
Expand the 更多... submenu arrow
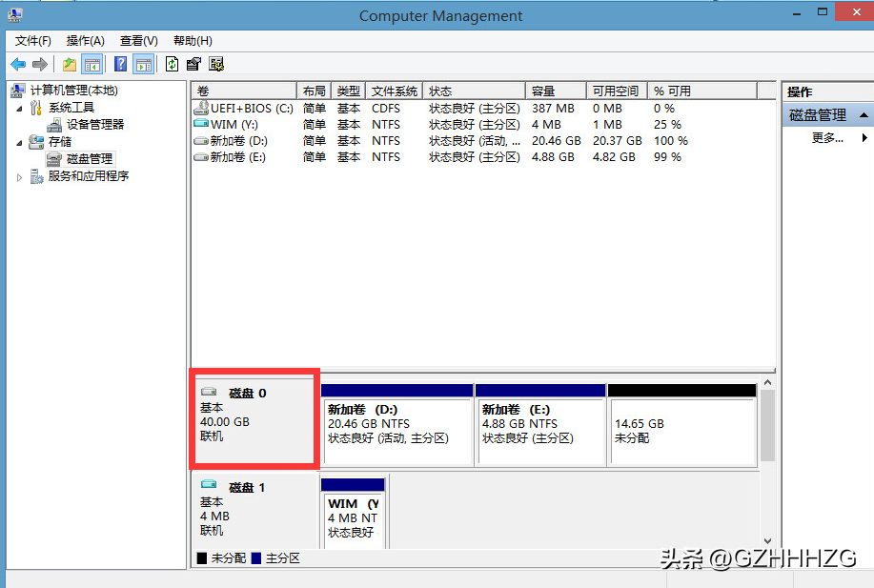pos(864,137)
